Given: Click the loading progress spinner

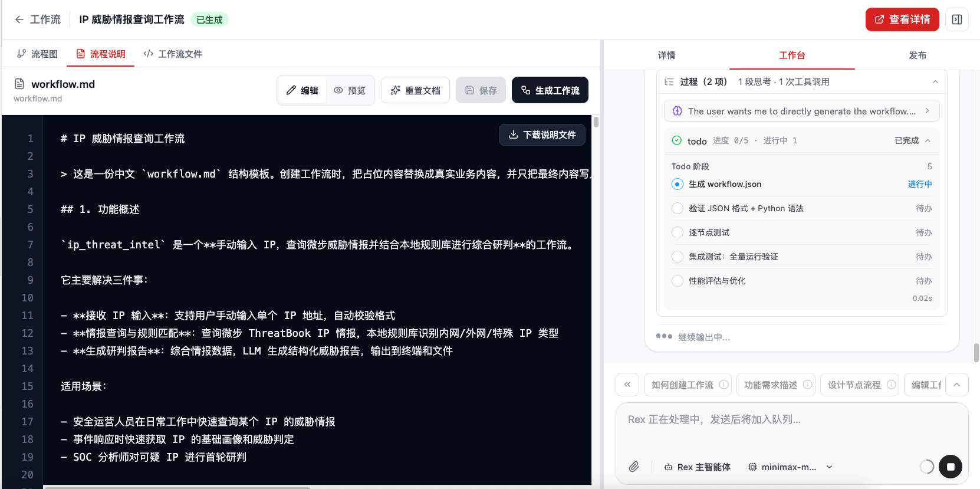Looking at the screenshot, I should [x=926, y=467].
